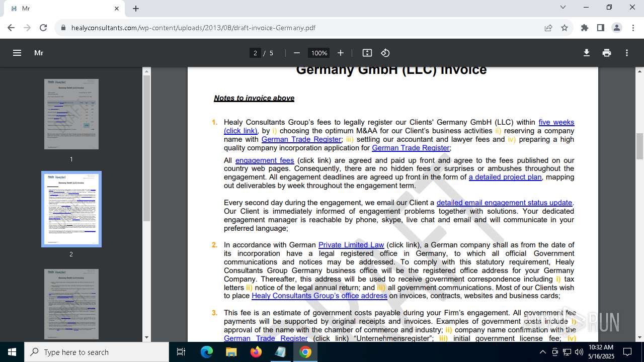This screenshot has width=644, height=362.
Task: Click the taskbar clock showing 10:32 AM
Action: pos(601,347)
